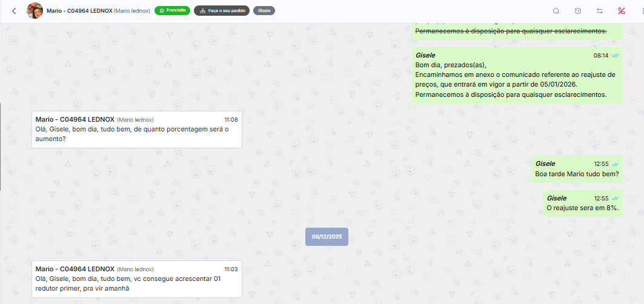
Task: Search within the conversation
Action: [556, 11]
